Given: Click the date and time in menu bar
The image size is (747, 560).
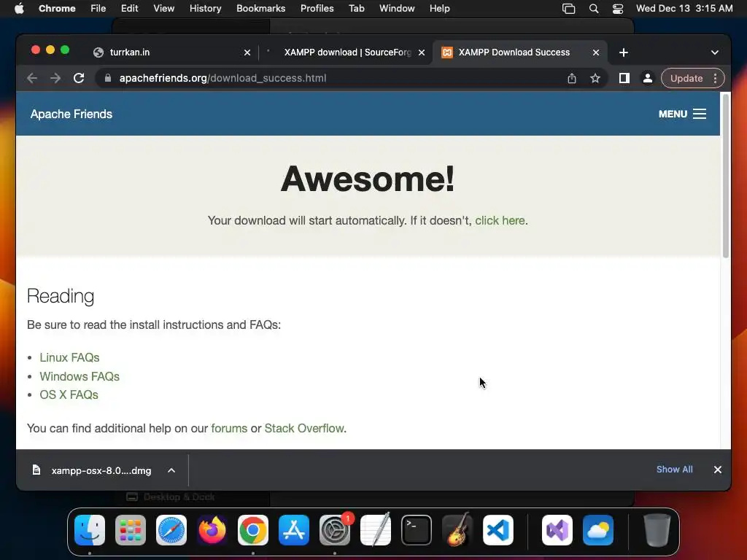Looking at the screenshot, I should [x=684, y=9].
